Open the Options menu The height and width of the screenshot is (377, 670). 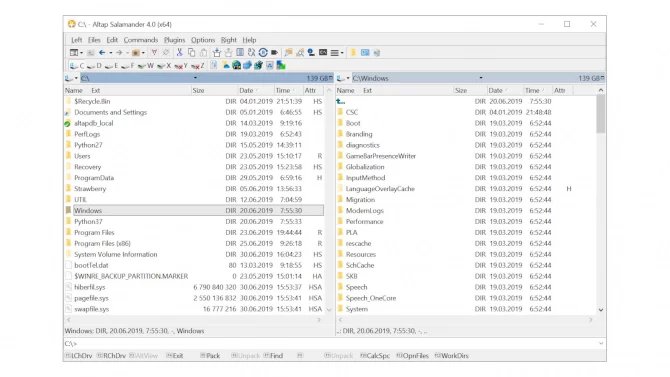(203, 40)
